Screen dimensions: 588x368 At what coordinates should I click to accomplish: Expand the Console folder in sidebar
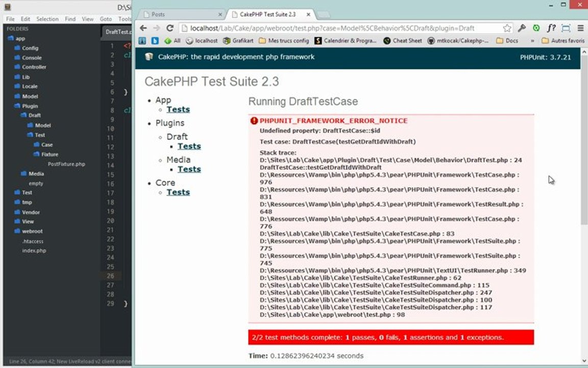pos(28,58)
